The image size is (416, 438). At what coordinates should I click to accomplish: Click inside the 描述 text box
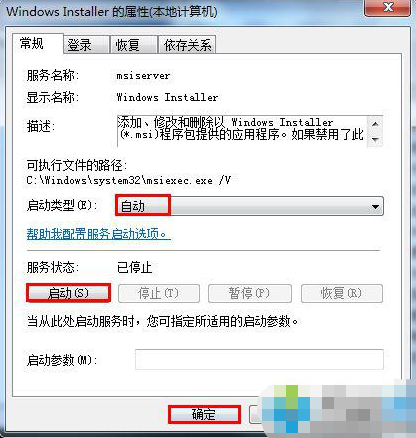[x=242, y=131]
